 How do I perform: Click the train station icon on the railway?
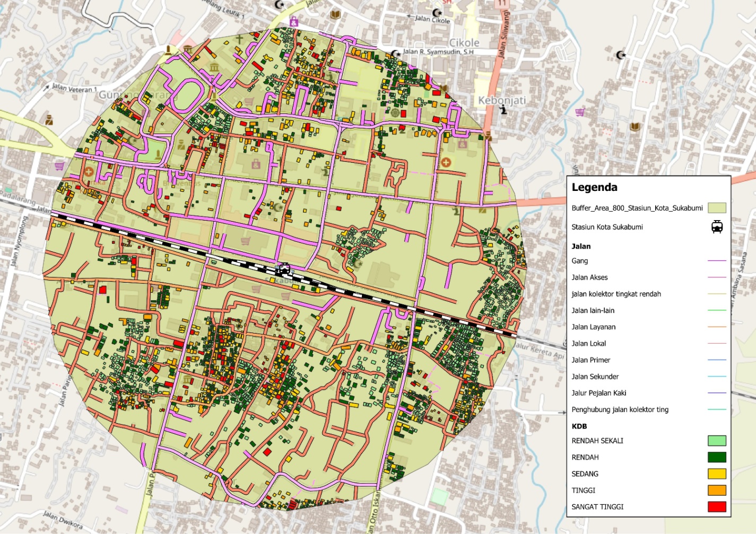click(285, 269)
